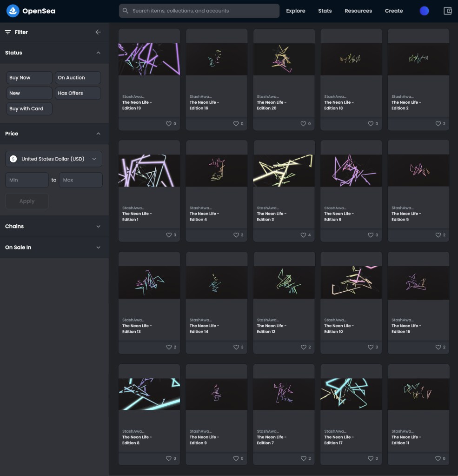Open the blue profile avatar
Viewport: 458px width, 476px height.
pyautogui.click(x=424, y=11)
